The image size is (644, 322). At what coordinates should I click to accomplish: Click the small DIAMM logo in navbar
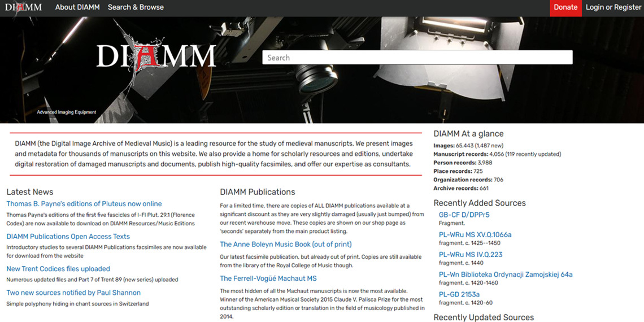(23, 8)
